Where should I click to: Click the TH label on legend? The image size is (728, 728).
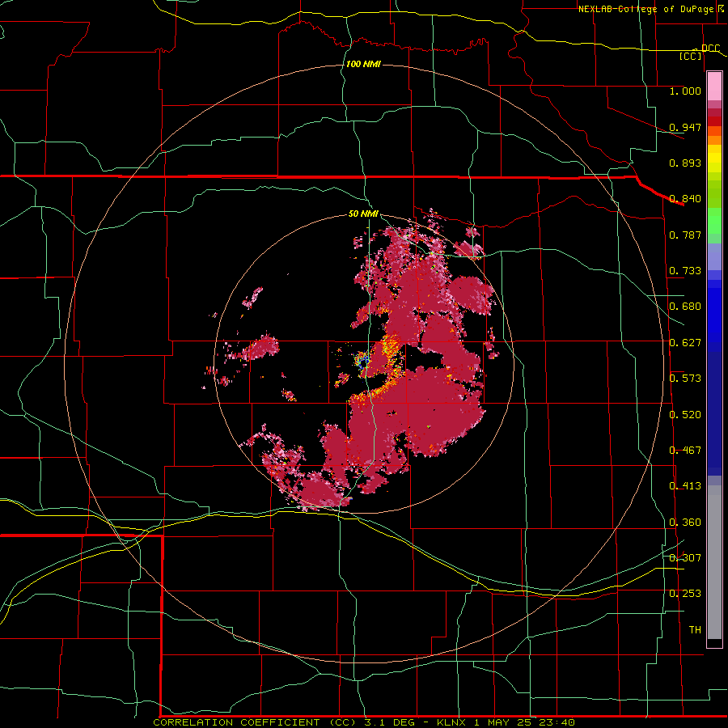tap(695, 630)
